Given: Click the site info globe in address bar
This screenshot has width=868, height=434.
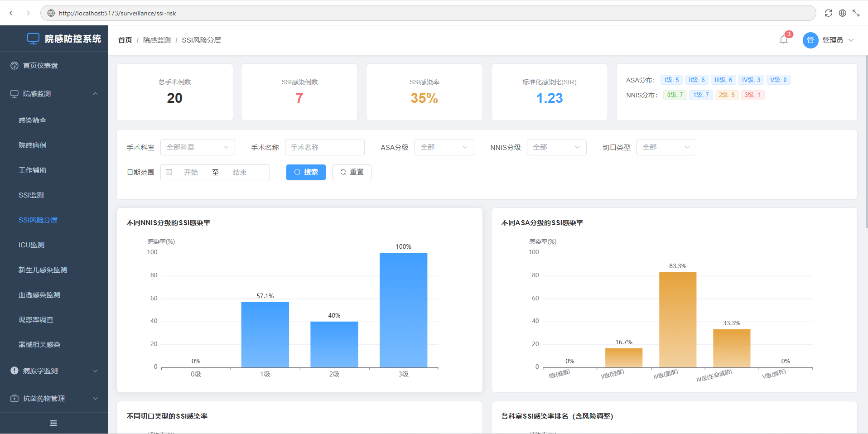Looking at the screenshot, I should click(x=51, y=13).
